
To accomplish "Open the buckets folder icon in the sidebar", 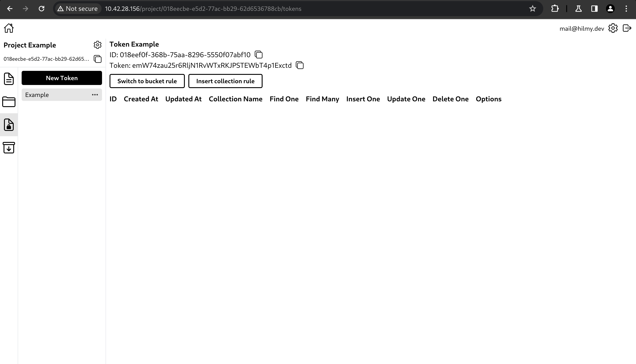I will point(9,102).
